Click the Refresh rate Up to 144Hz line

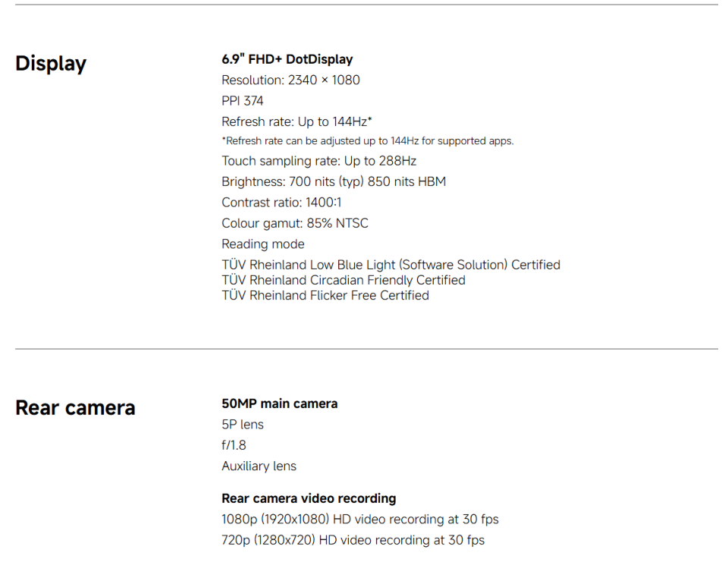[297, 121]
